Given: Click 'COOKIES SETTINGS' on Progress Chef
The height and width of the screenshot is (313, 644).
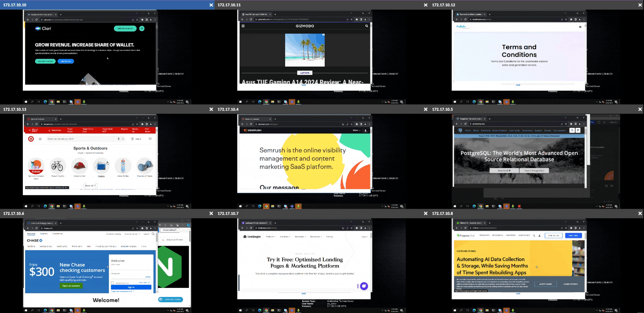Looking at the screenshot, I should [571, 284].
